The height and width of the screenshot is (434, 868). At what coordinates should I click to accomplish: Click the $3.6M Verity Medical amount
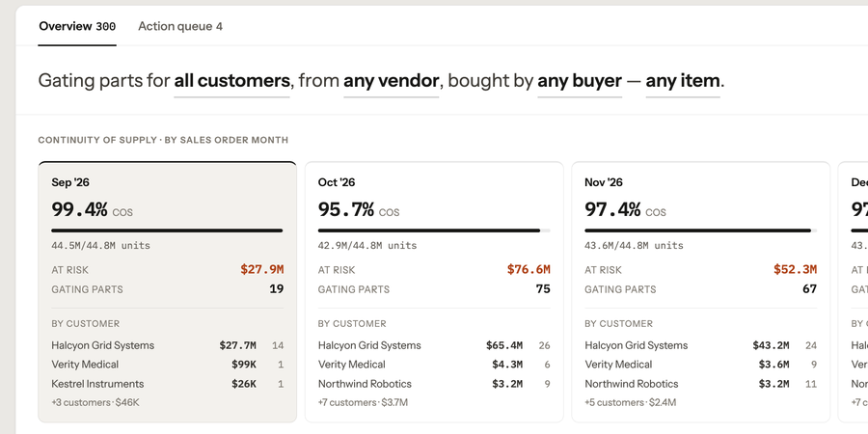pos(773,365)
